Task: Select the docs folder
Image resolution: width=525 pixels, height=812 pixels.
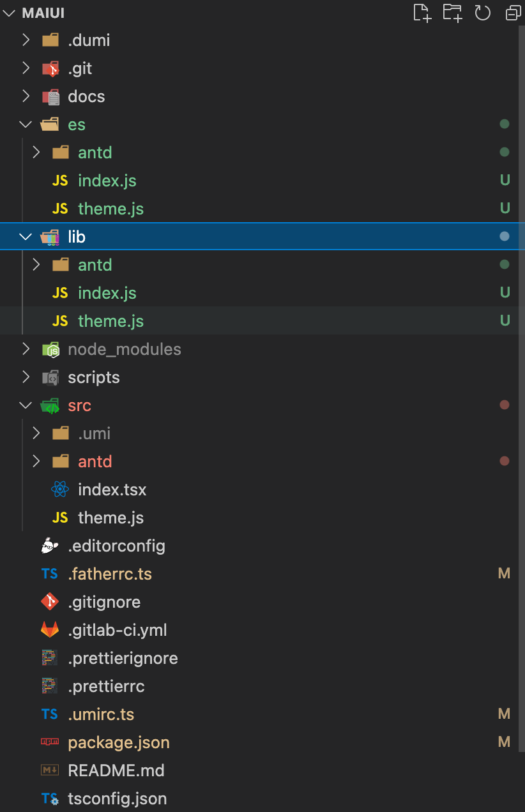Action: [x=86, y=96]
